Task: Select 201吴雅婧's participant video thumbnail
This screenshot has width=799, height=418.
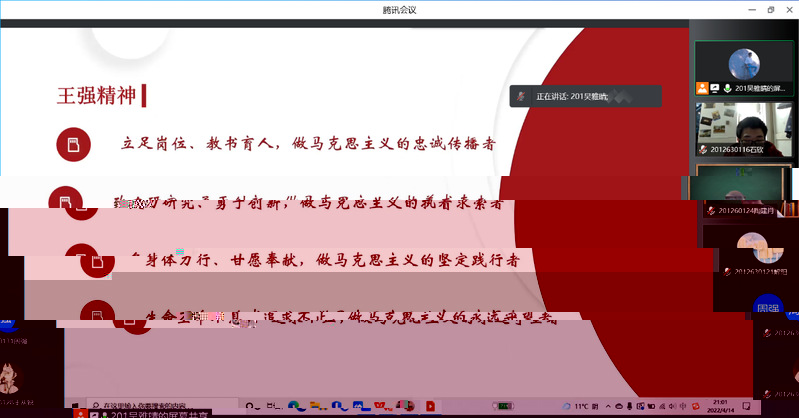Action: pyautogui.click(x=743, y=65)
